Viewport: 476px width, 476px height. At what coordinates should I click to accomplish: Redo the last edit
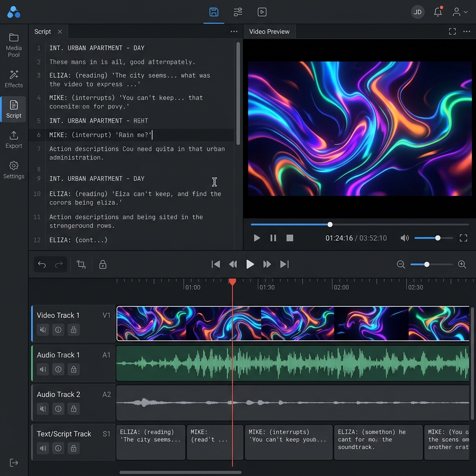click(x=59, y=264)
